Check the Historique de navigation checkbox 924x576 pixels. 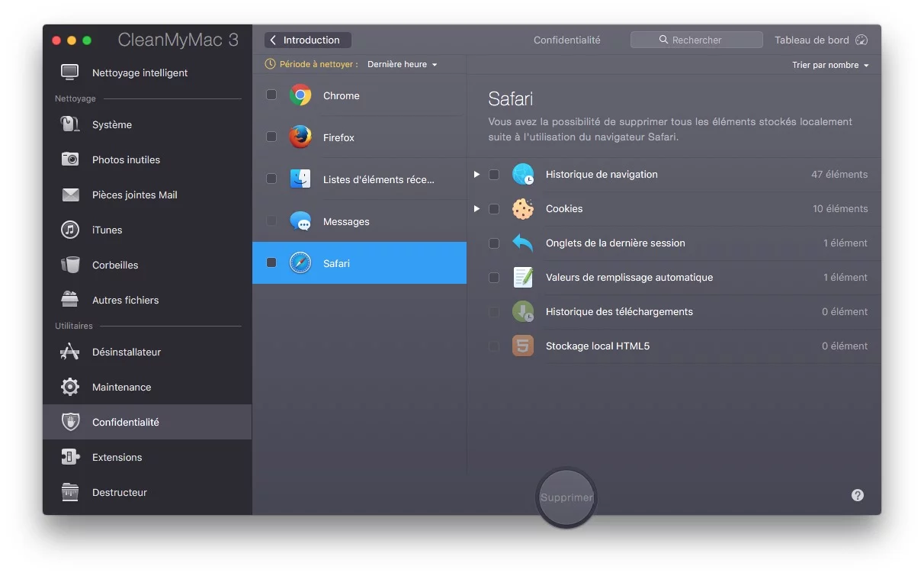pos(494,175)
